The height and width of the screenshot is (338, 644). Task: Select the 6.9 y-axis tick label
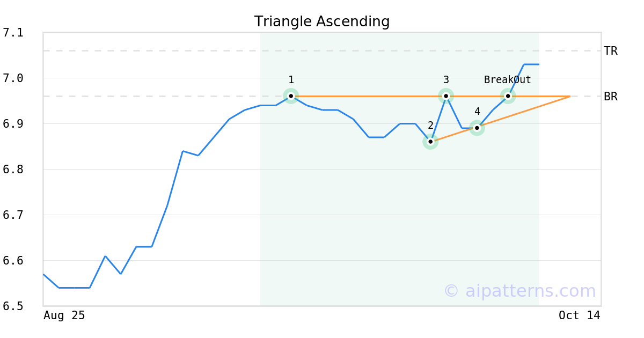point(13,124)
